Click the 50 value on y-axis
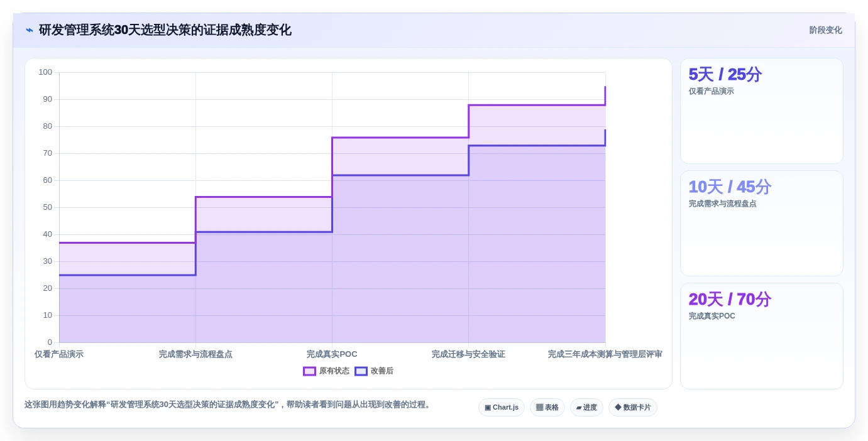 (48, 207)
